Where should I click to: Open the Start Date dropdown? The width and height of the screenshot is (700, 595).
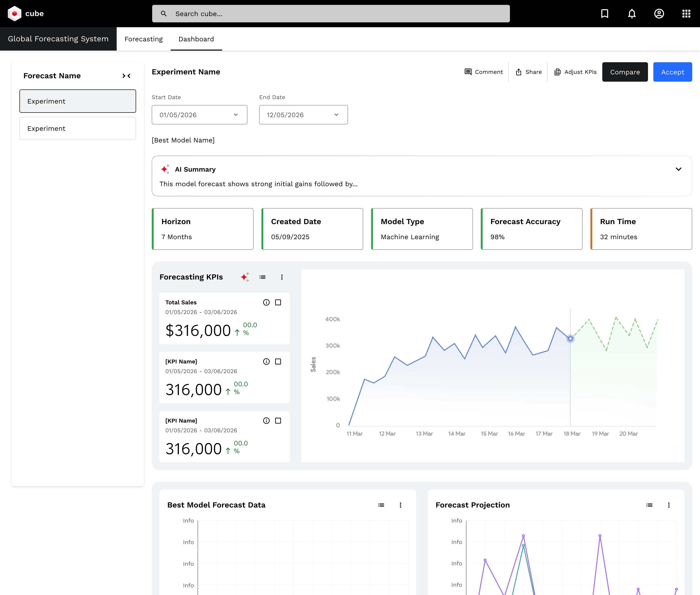tap(199, 115)
